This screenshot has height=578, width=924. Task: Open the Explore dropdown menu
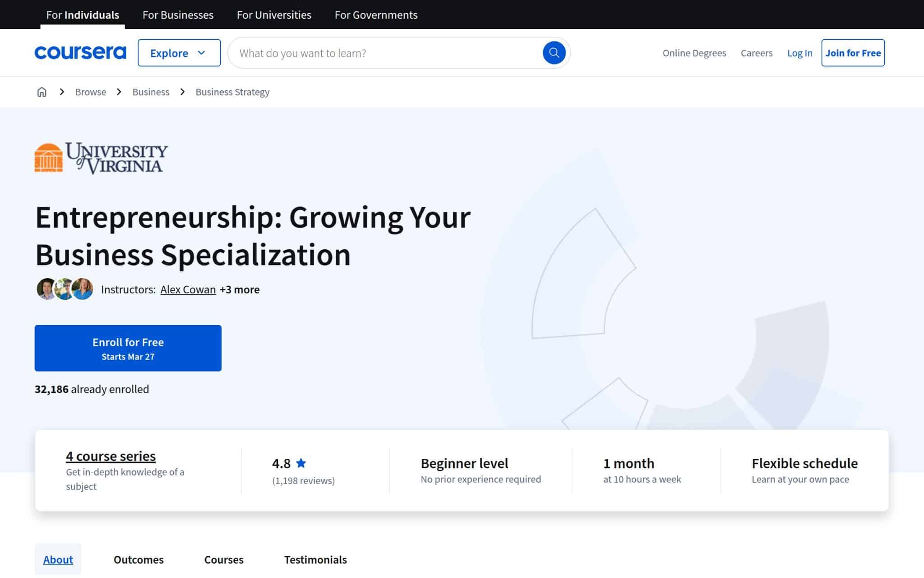tap(179, 53)
